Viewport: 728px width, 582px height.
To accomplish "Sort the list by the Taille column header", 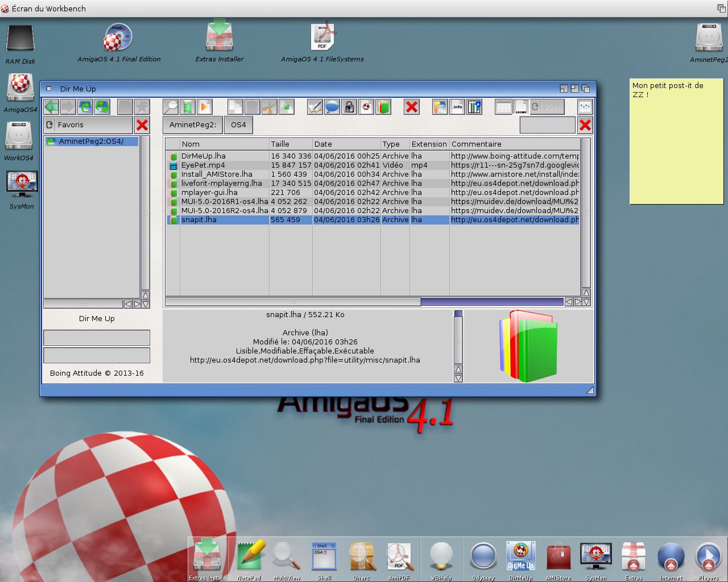I will pyautogui.click(x=291, y=144).
